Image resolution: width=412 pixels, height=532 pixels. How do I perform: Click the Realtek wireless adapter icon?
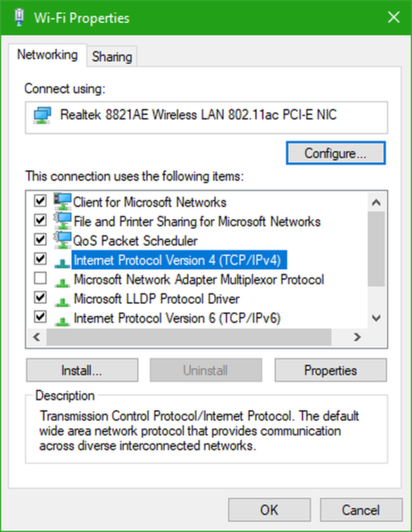[x=42, y=115]
